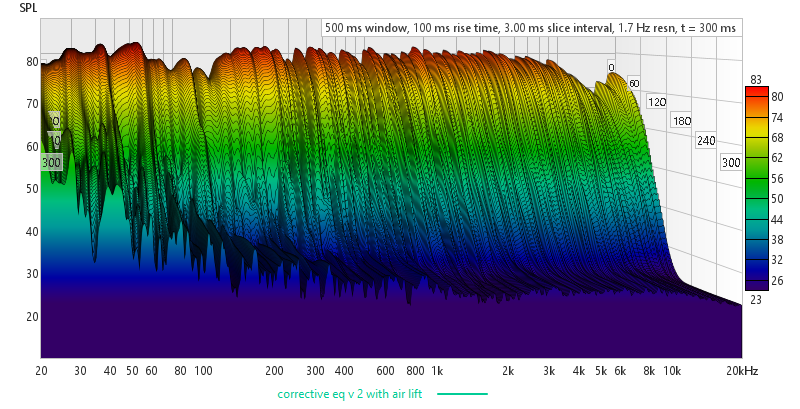Pick the red band at top of color scale
This screenshot has height=409, width=800.
tap(756, 98)
